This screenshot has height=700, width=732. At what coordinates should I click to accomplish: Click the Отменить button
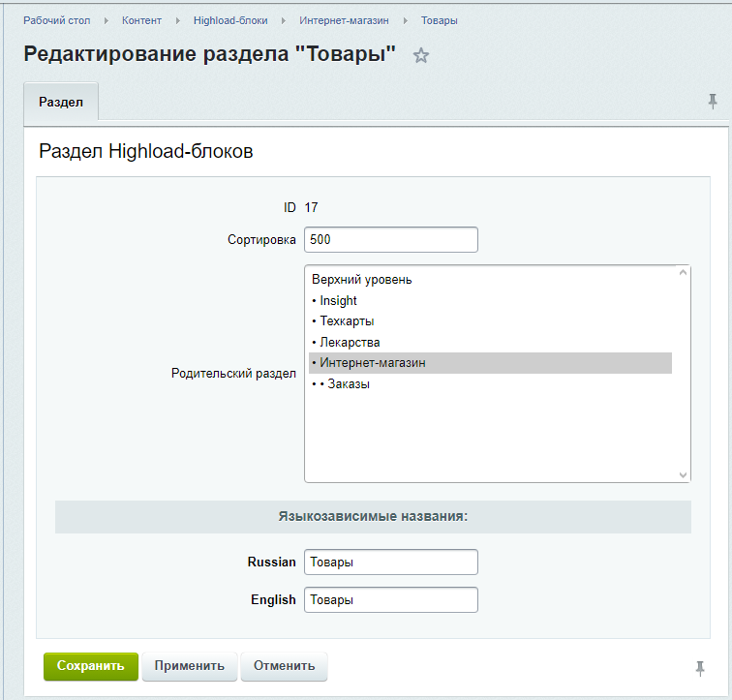click(284, 666)
